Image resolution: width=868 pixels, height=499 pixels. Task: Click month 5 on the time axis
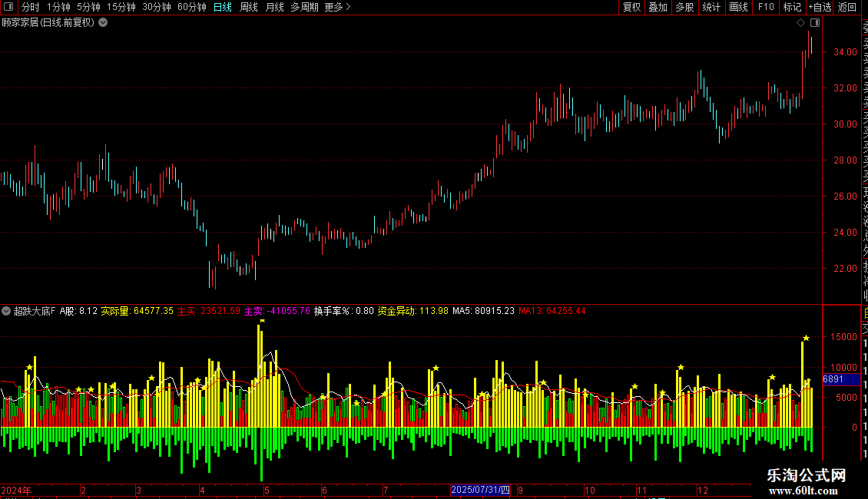(x=267, y=490)
